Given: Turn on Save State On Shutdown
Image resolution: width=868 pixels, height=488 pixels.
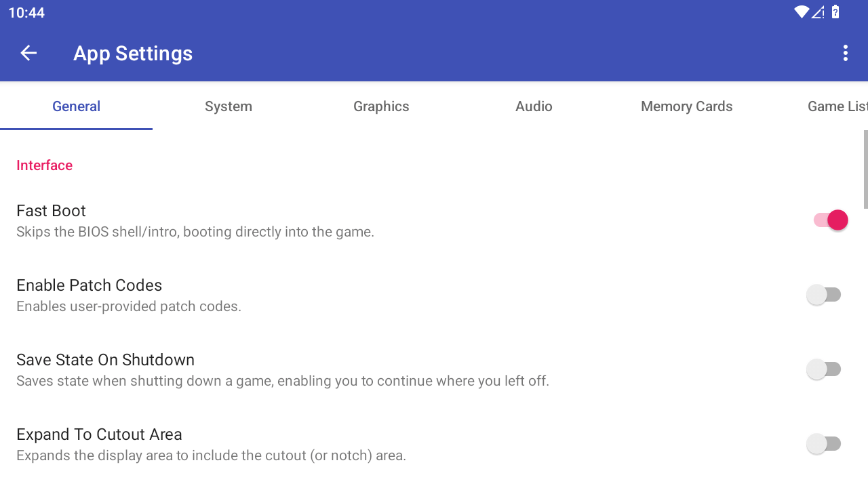Looking at the screenshot, I should click(823, 369).
